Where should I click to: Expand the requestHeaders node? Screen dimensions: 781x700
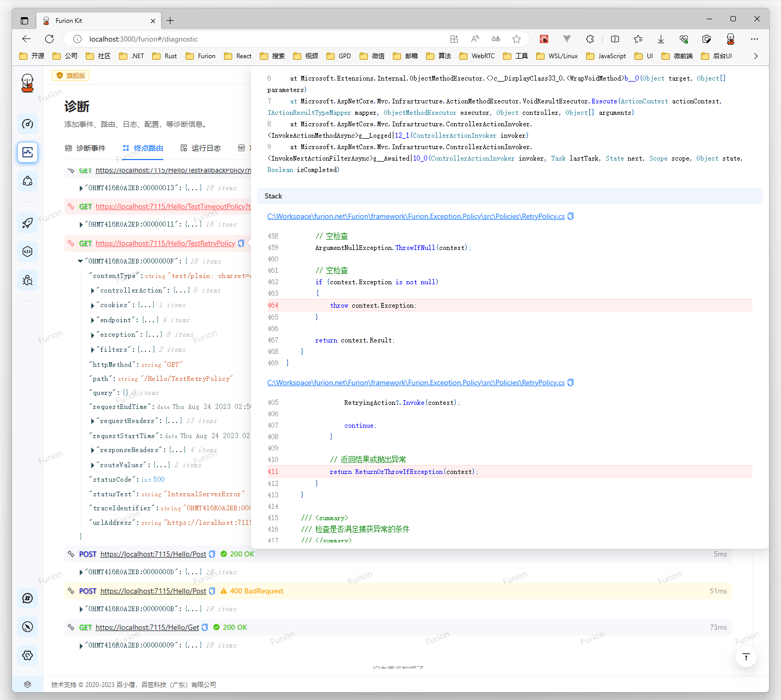click(x=92, y=421)
